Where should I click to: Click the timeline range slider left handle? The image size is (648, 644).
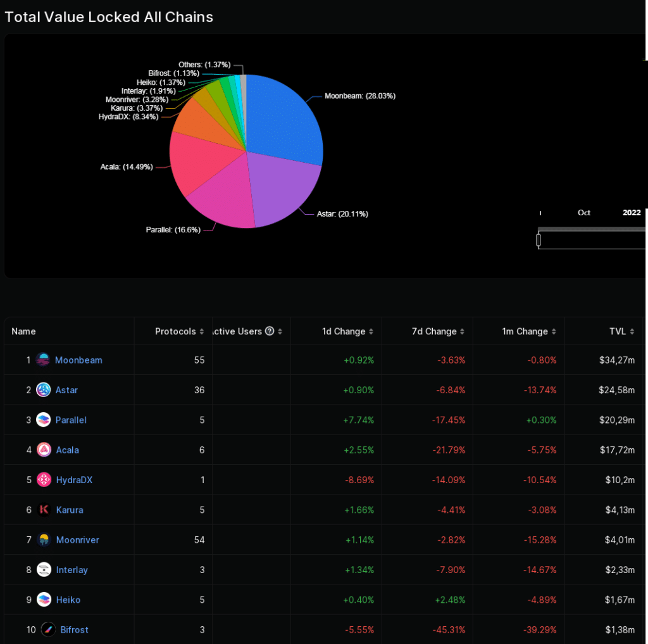pyautogui.click(x=538, y=240)
